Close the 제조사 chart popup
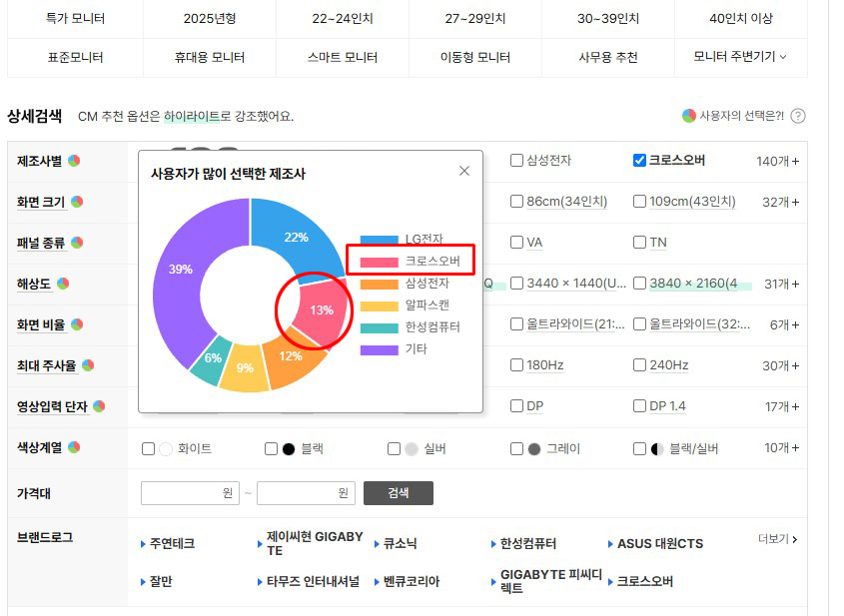The width and height of the screenshot is (844, 616). 463,171
